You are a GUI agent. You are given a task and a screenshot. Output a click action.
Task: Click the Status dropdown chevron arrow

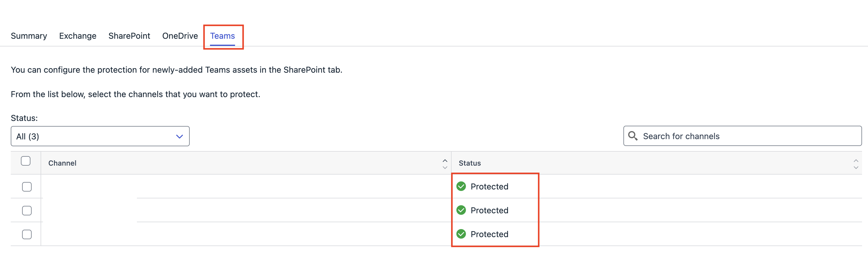coord(179,136)
